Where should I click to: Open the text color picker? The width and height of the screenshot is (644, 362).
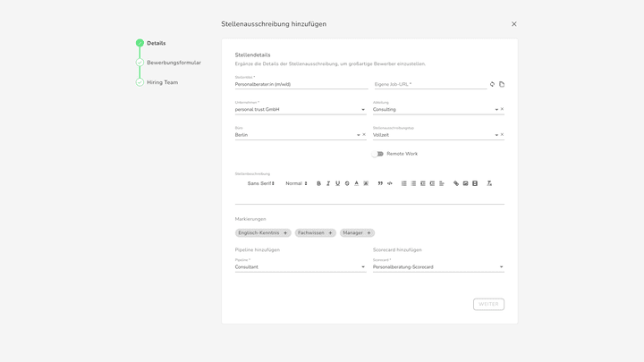(x=357, y=183)
